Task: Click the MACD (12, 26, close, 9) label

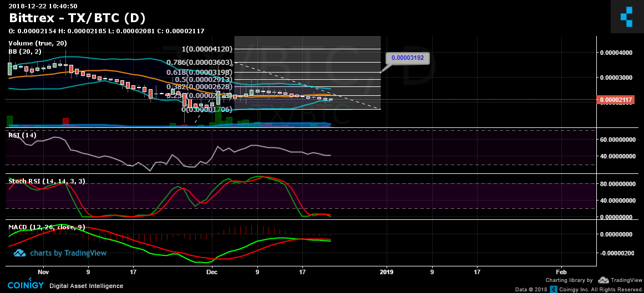Action: tap(47, 227)
